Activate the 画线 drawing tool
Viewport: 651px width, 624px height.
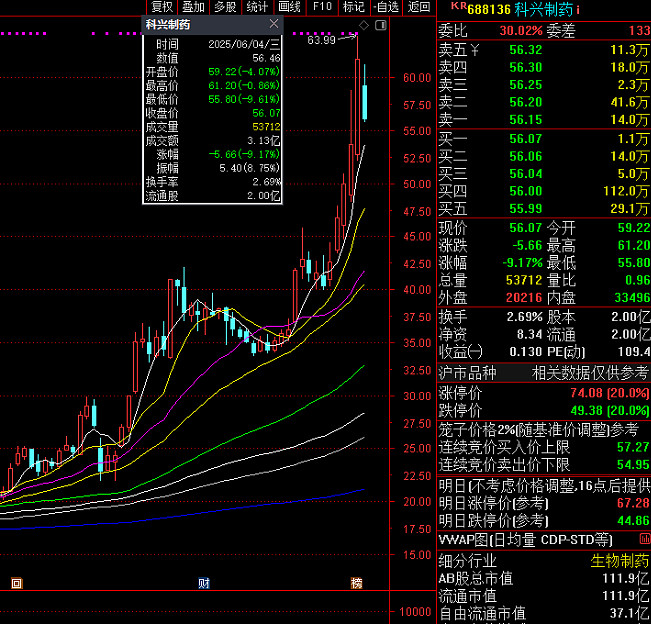click(x=289, y=7)
